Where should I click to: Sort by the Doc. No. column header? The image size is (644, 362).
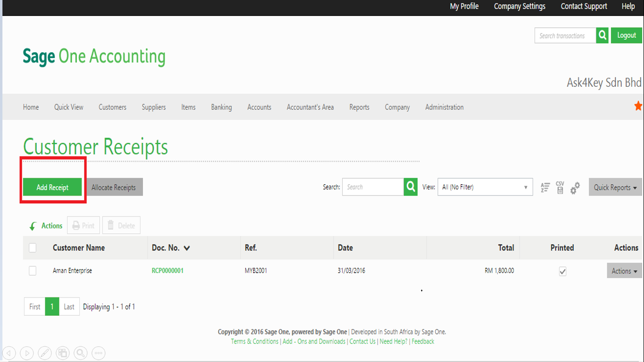click(171, 247)
